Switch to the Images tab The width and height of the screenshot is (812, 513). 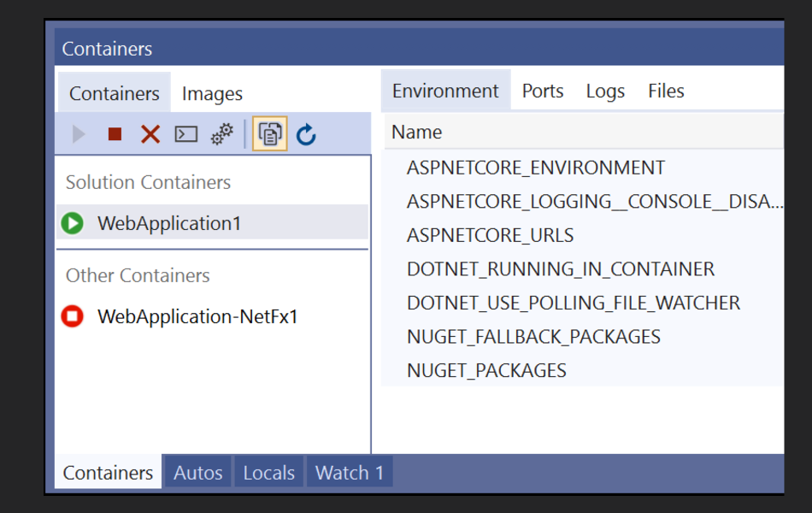(x=211, y=92)
